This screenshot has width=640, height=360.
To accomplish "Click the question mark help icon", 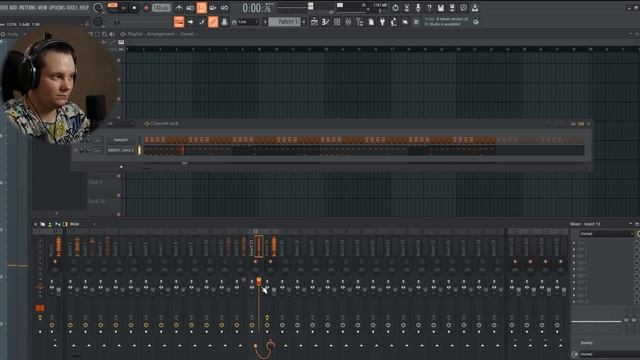I will 429,8.
